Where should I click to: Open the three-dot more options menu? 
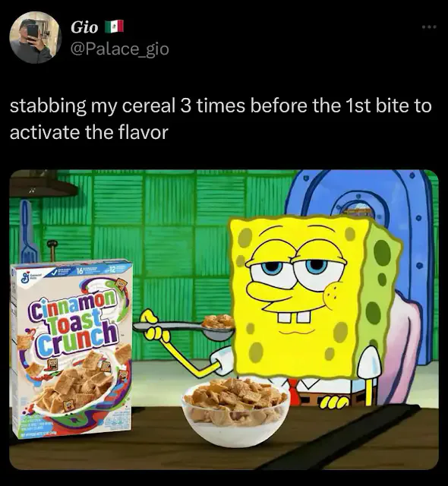click(430, 27)
